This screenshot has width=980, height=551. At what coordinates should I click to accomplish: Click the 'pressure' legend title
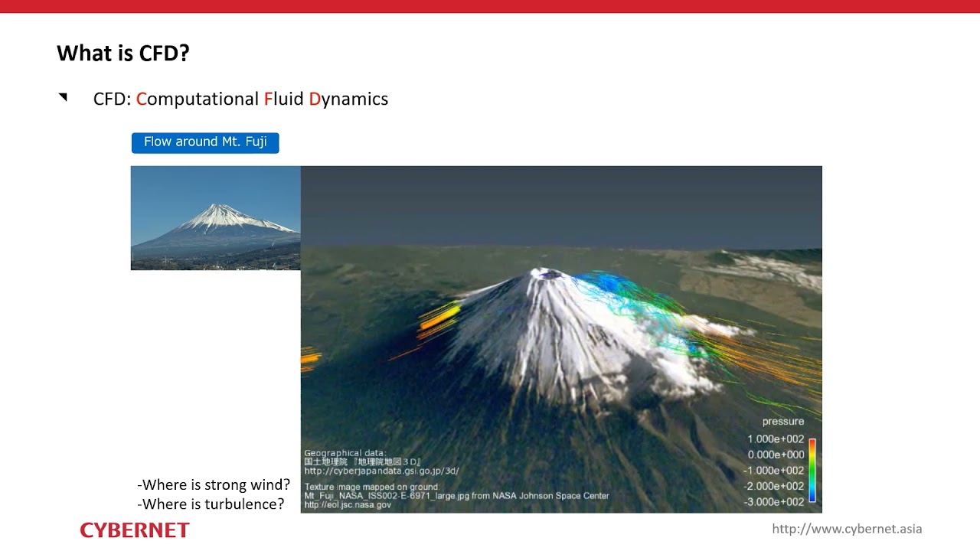click(783, 422)
